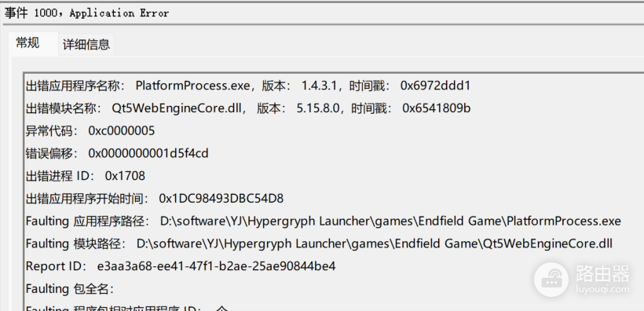
Task: Click the Faulting 包全名 line
Action: pyautogui.click(x=70, y=289)
